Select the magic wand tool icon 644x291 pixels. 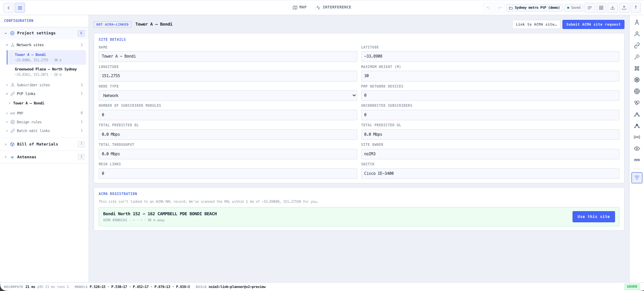coord(637,57)
